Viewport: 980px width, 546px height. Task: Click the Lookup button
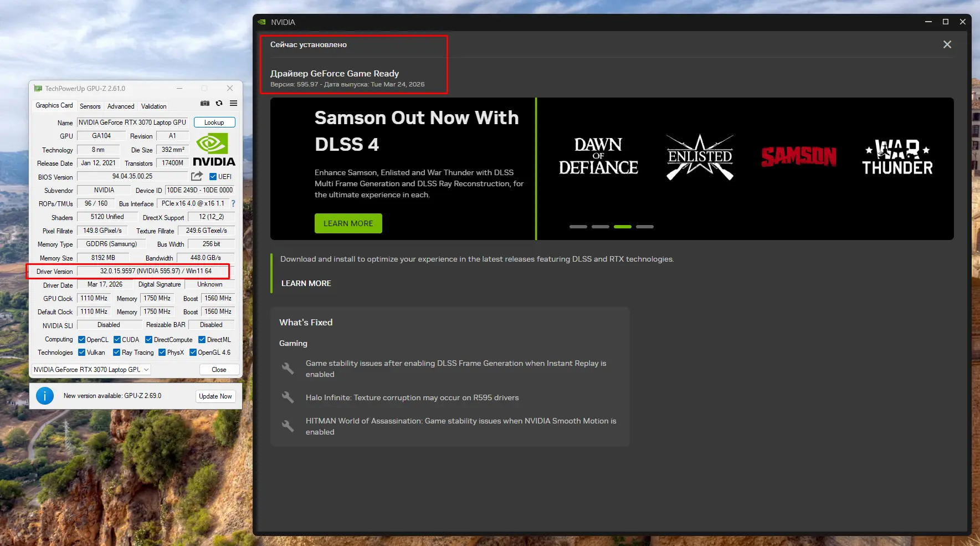click(x=214, y=123)
